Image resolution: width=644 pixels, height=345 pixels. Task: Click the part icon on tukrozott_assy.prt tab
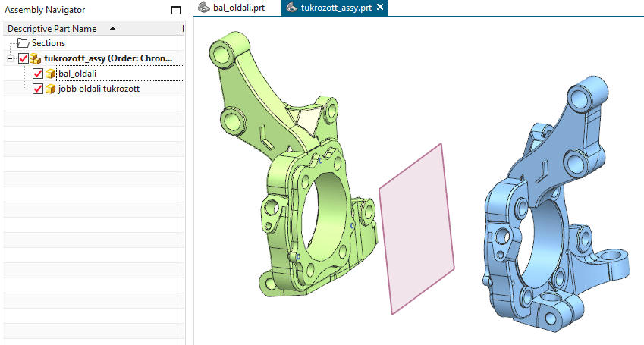pyautogui.click(x=291, y=8)
